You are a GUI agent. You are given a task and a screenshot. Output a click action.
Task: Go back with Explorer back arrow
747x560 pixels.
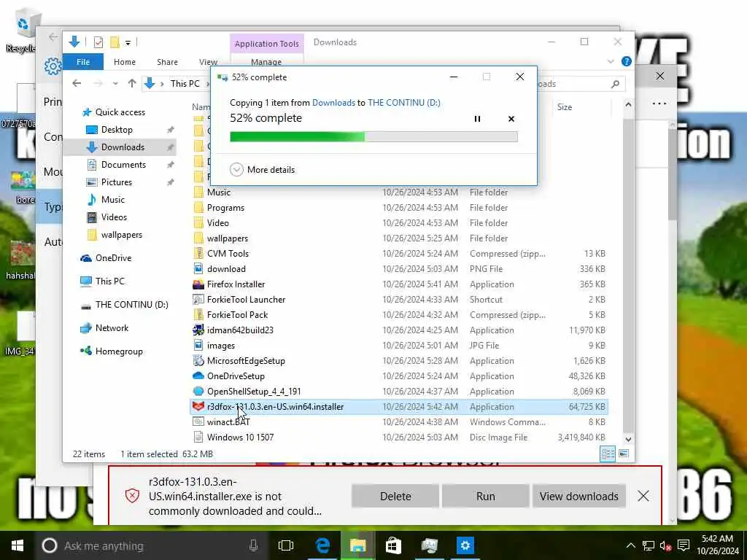77,84
